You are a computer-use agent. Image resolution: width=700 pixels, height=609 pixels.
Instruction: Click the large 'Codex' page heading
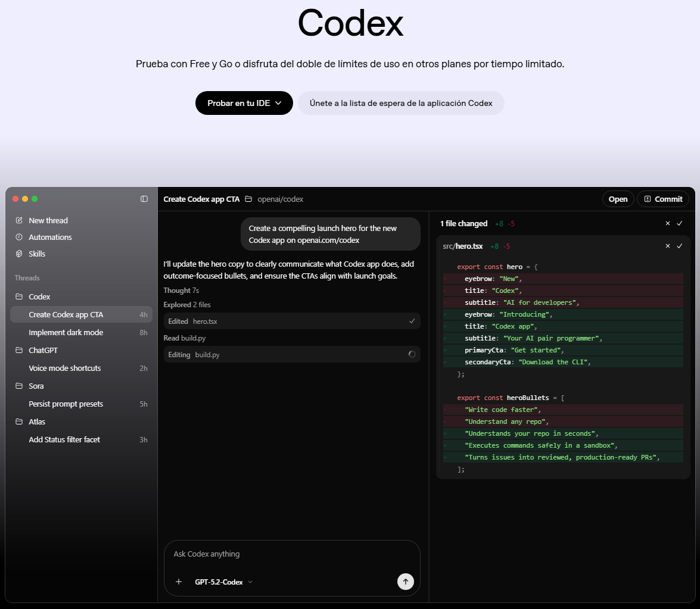click(x=350, y=23)
